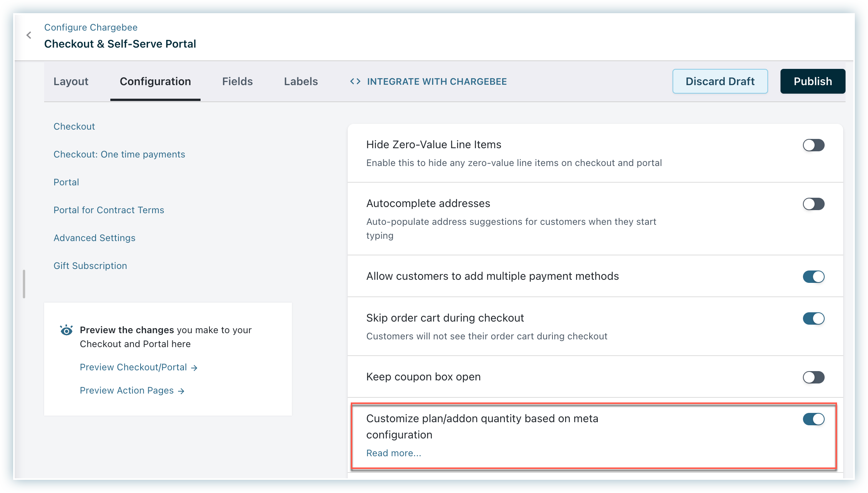Turn on Autocomplete addresses toggle
Viewport: 868px width, 493px height.
click(813, 204)
